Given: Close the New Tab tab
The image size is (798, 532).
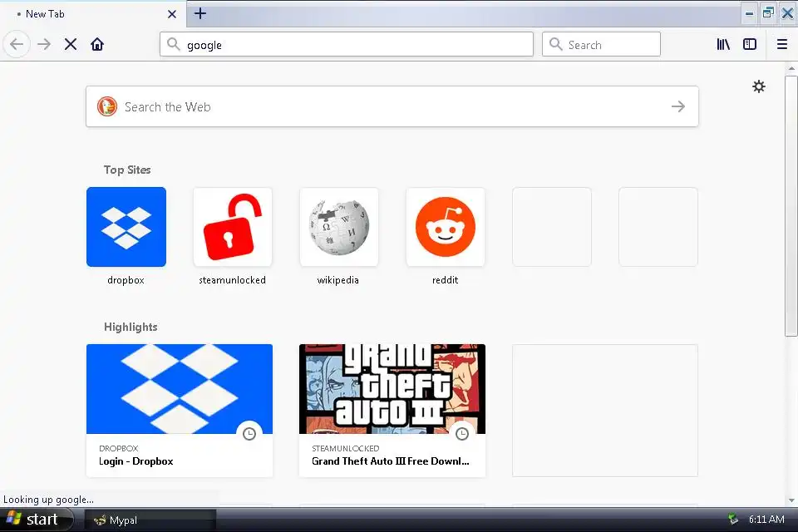Looking at the screenshot, I should coord(172,14).
